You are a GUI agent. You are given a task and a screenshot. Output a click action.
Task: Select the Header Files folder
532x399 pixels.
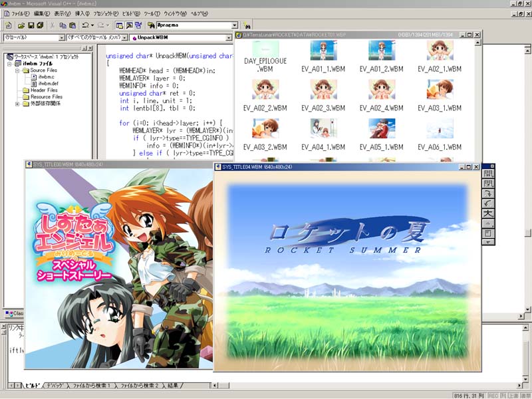44,90
